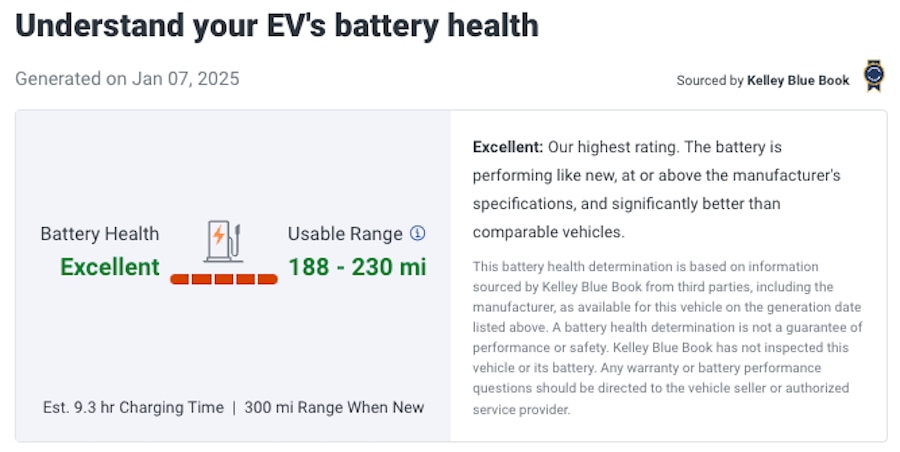The height and width of the screenshot is (452, 900).
Task: Click the fourth segment of battery health bar
Action: (246, 279)
